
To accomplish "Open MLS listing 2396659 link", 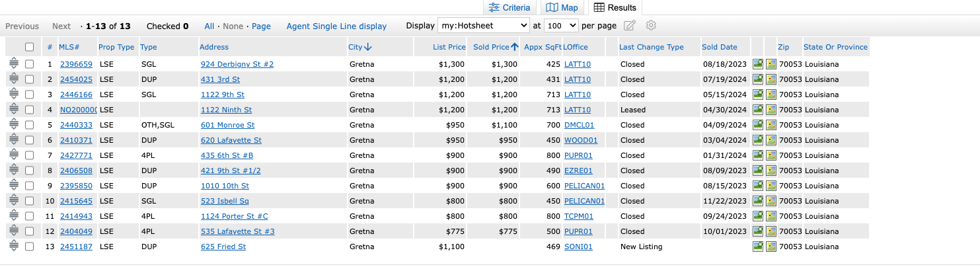I will coord(76,64).
